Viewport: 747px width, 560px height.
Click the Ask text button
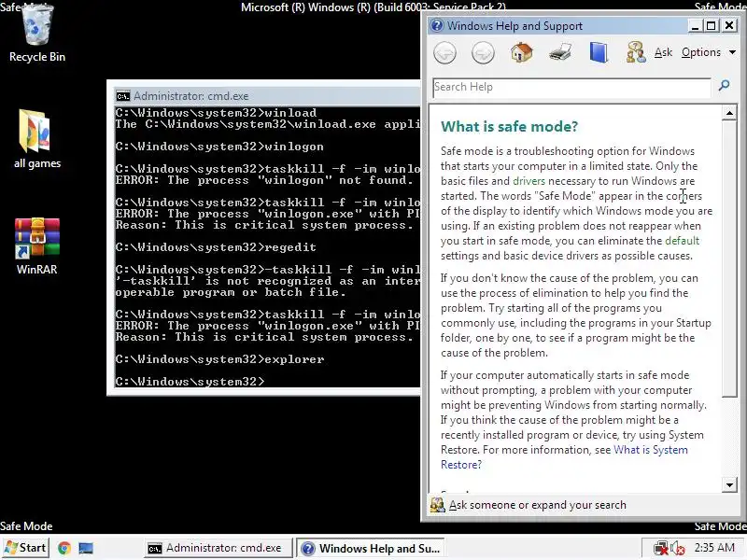[663, 52]
